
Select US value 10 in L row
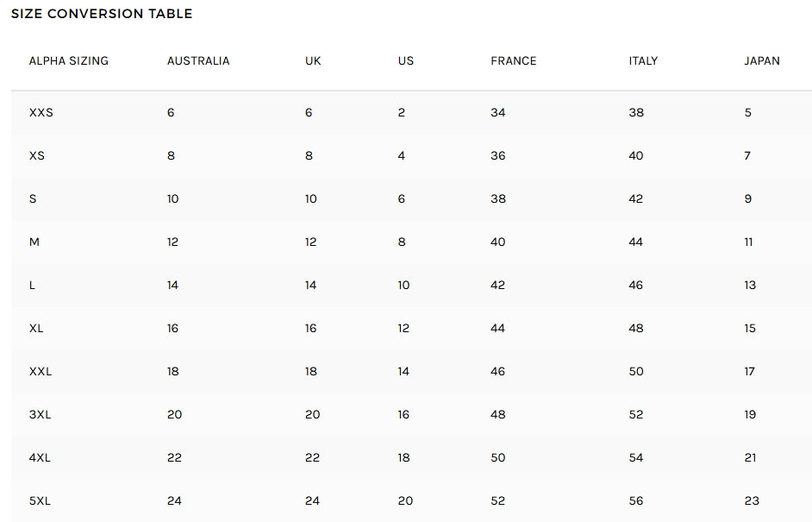[x=404, y=286]
